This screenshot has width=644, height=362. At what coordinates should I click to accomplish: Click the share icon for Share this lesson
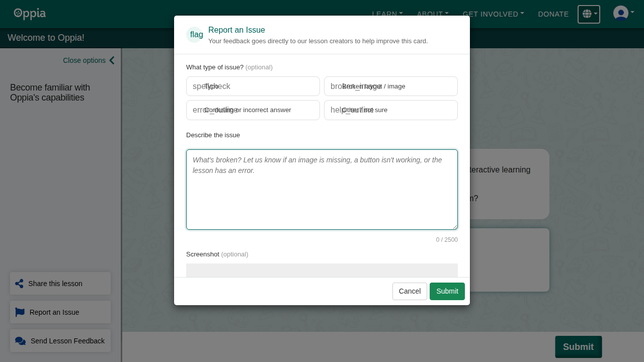(19, 284)
